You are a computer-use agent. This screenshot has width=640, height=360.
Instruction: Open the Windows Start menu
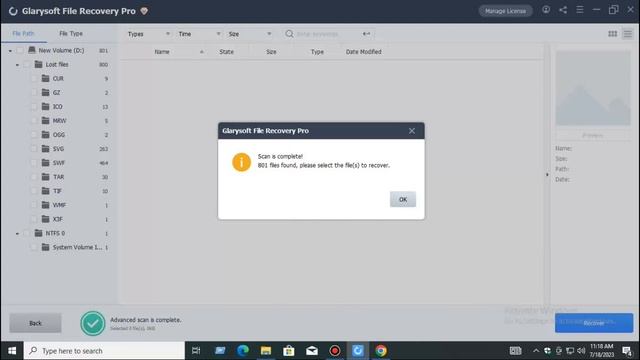12,351
